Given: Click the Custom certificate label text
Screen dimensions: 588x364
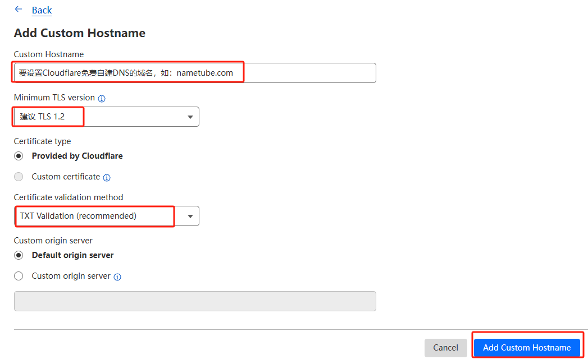Looking at the screenshot, I should [66, 177].
